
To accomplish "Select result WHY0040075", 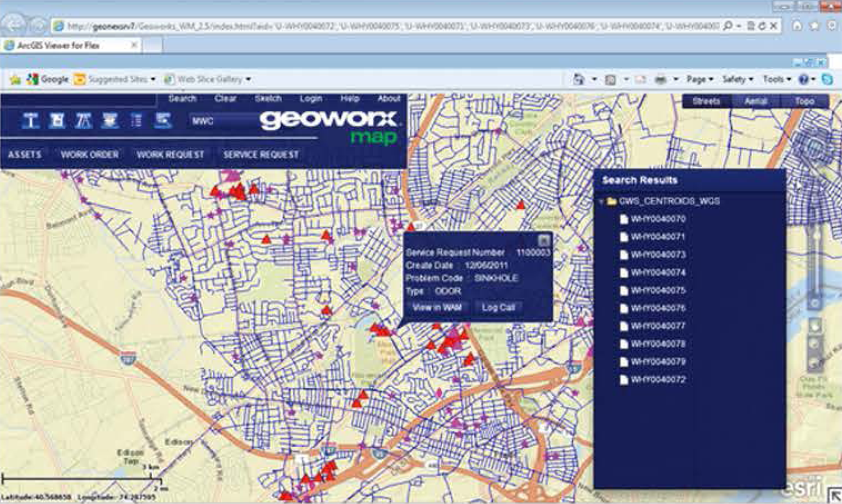I will tap(658, 290).
